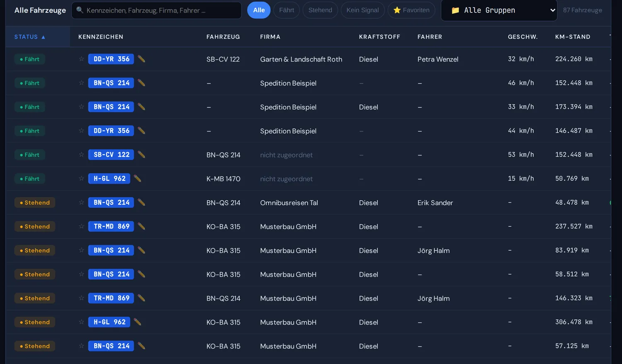Star the vehicle with 83.919 km

point(81,250)
